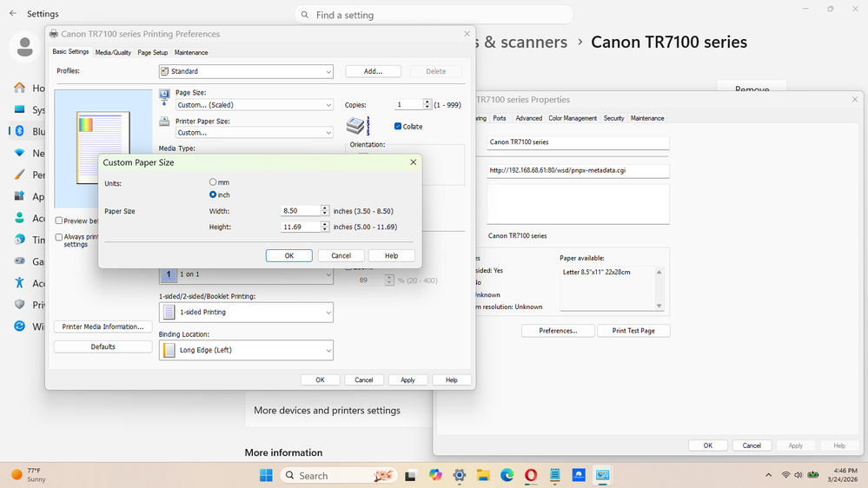Screen dimensions: 868x488
Task: Check Always print with current settings
Action: [59, 237]
